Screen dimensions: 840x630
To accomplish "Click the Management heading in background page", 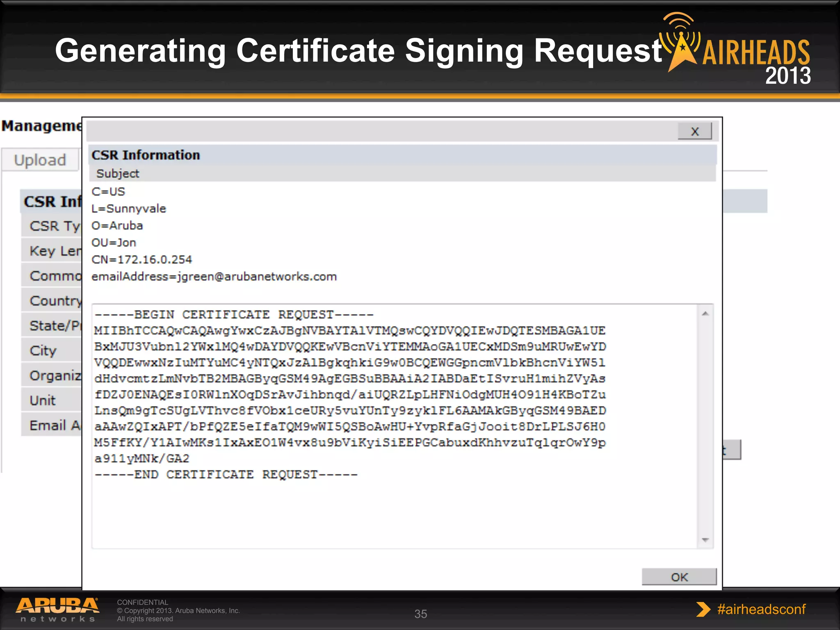I will (41, 126).
